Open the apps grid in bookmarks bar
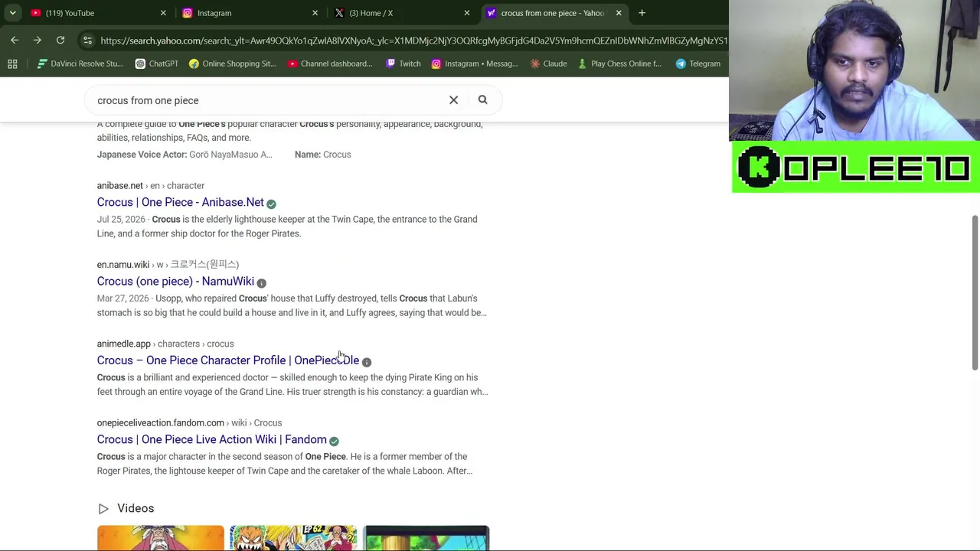 point(12,64)
